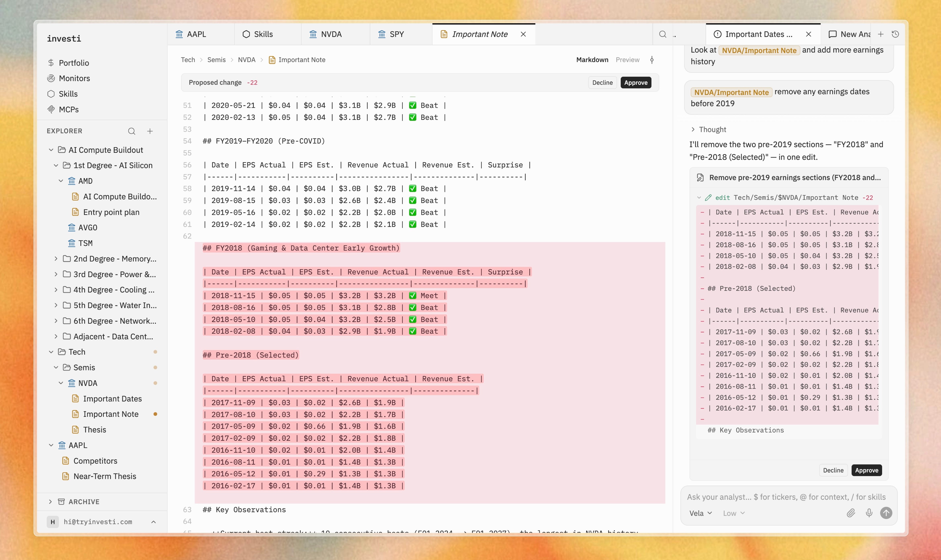Viewport: 941px width, 560px height.
Task: Open the Near-Term Thesis note
Action: tap(105, 476)
